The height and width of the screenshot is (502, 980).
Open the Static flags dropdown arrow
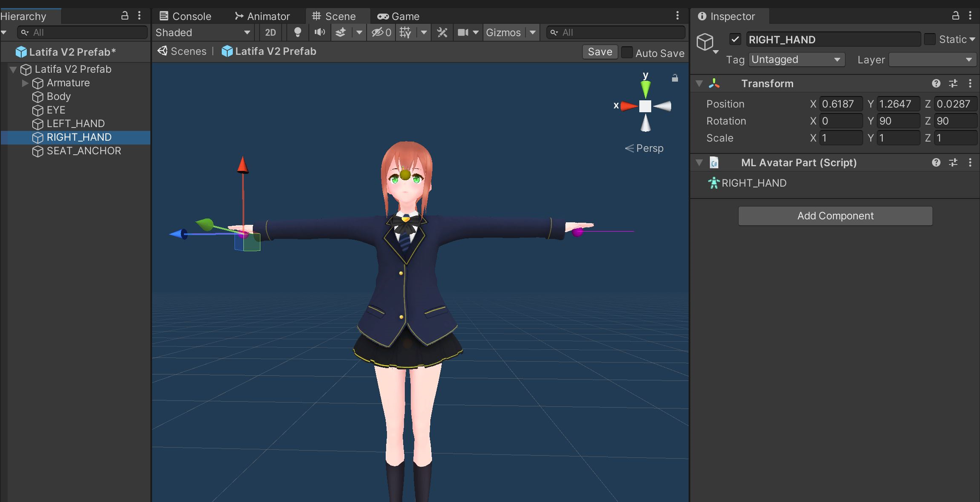[x=972, y=39]
